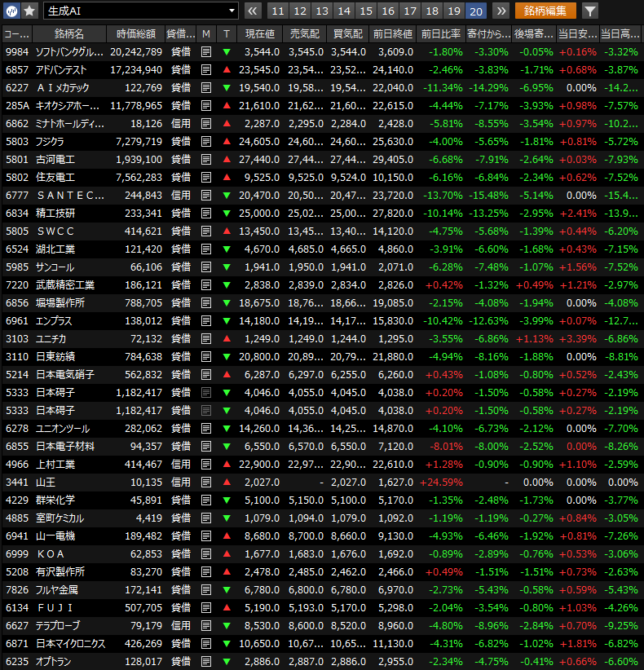
Task: Open memo icon for 山王 row
Action: click(205, 482)
